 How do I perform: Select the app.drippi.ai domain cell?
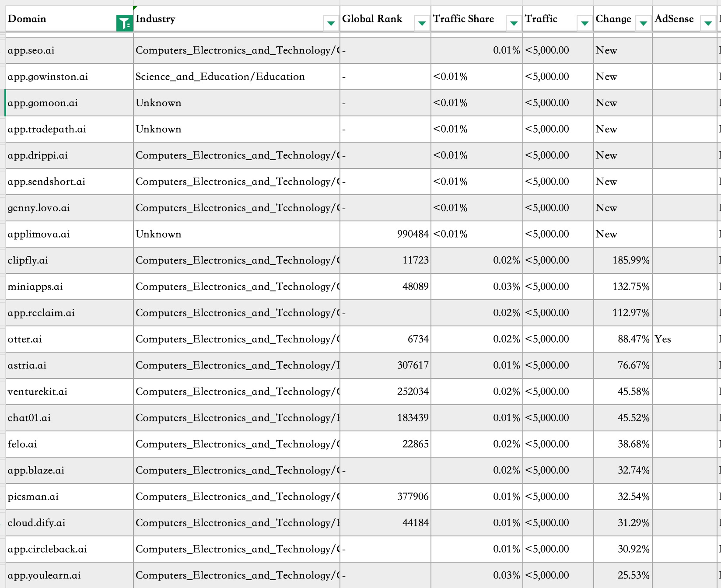coord(70,155)
